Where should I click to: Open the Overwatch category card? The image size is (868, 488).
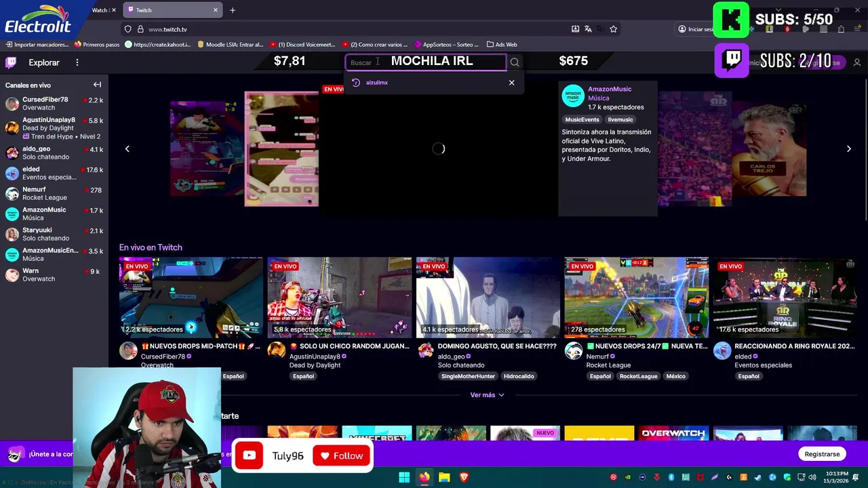point(673,434)
